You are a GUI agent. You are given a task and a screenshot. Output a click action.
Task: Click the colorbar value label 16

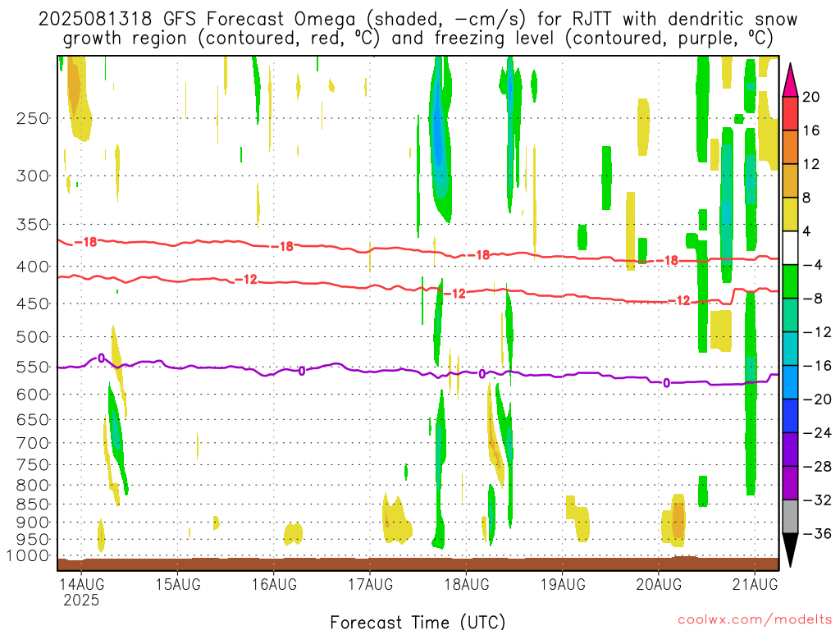(x=811, y=130)
